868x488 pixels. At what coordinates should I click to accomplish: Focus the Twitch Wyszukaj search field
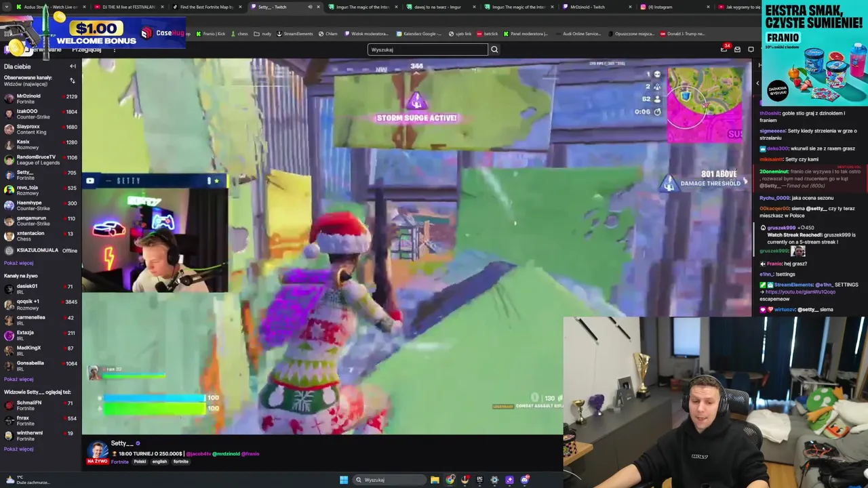coord(427,49)
